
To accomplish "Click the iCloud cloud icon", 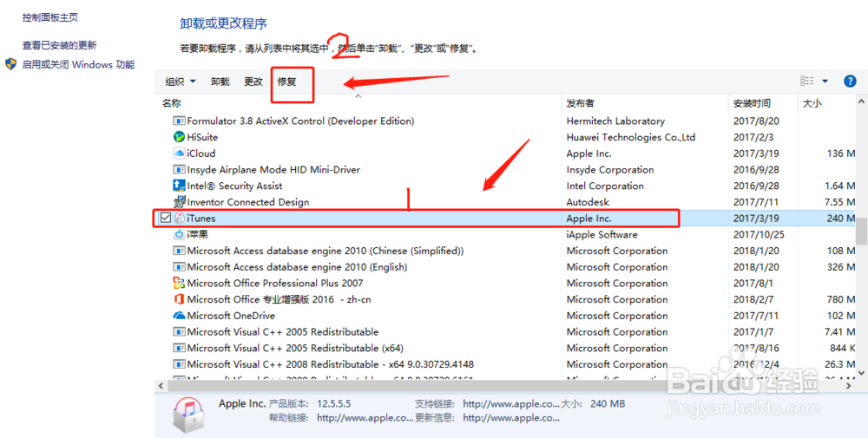I will tap(179, 154).
